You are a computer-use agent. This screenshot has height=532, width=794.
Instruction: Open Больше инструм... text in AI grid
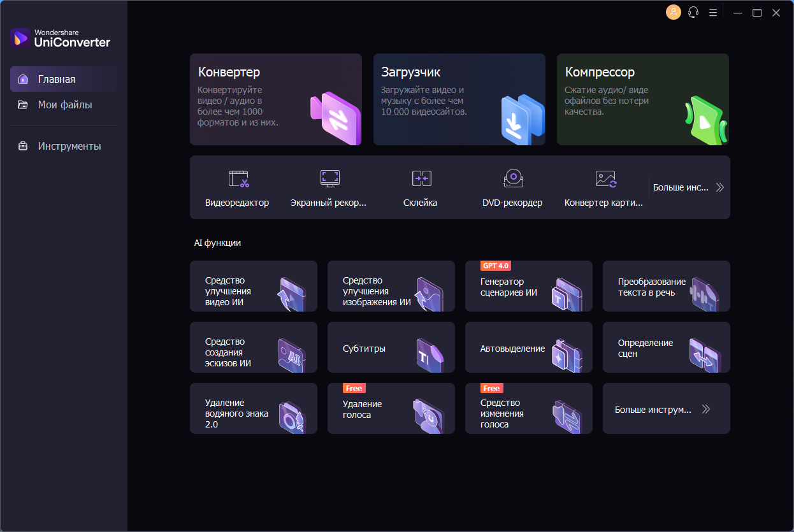tap(653, 410)
